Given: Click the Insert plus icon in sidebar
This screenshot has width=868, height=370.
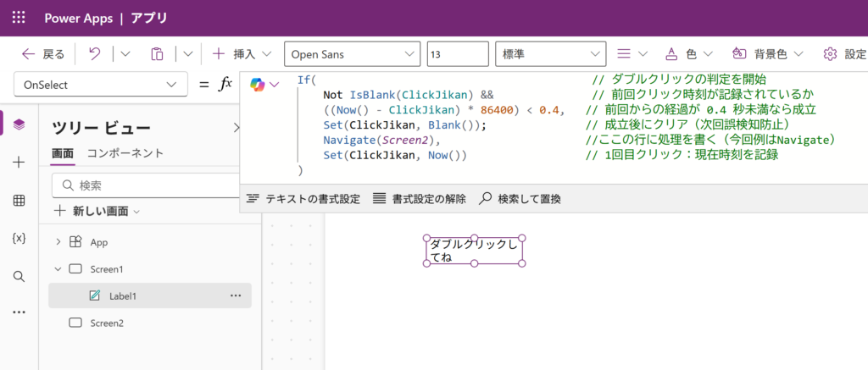Looking at the screenshot, I should (x=19, y=163).
